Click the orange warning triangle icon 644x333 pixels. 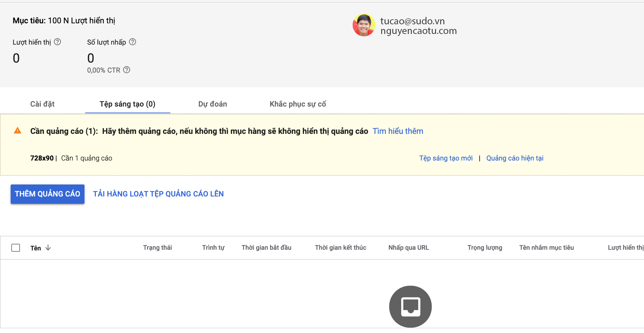[18, 131]
